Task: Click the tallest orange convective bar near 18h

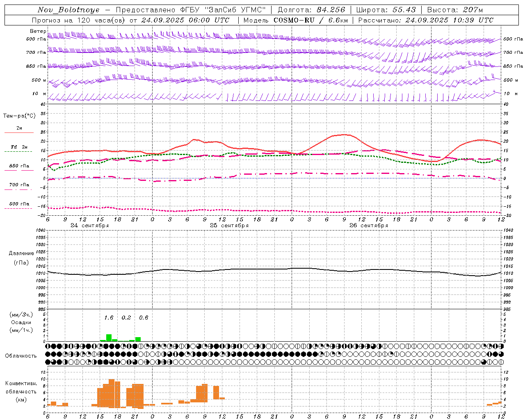Action: pos(112,393)
